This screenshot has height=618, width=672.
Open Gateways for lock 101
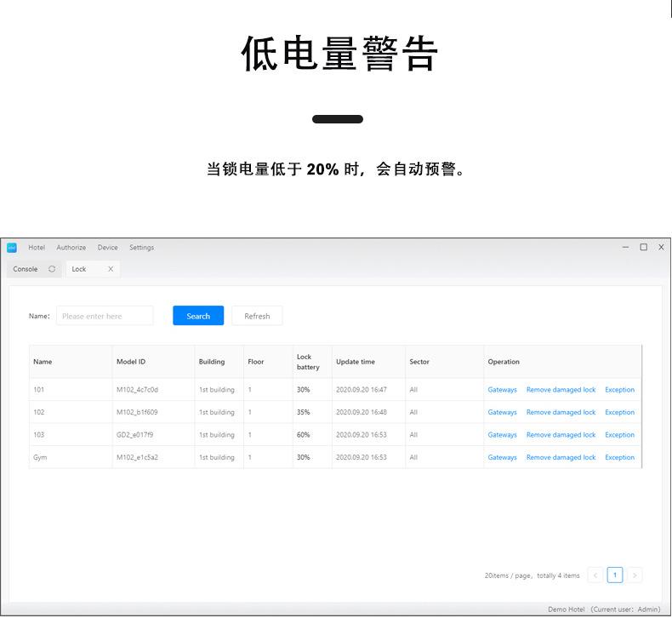pyautogui.click(x=502, y=390)
